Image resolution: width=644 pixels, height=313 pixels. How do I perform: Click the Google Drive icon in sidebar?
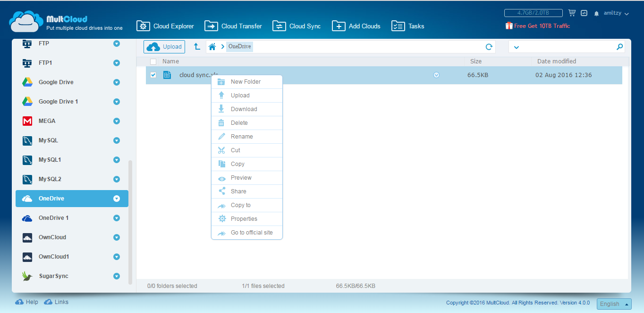(x=27, y=82)
